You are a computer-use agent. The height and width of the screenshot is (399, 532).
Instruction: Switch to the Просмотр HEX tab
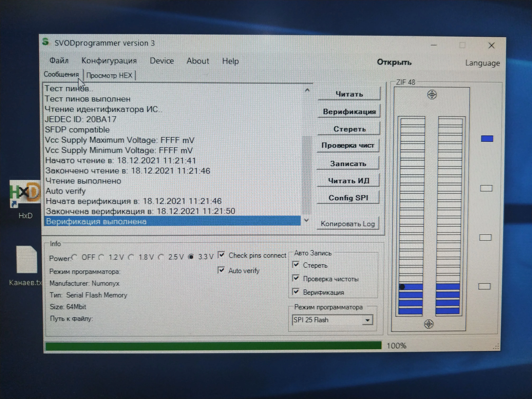[x=109, y=75]
